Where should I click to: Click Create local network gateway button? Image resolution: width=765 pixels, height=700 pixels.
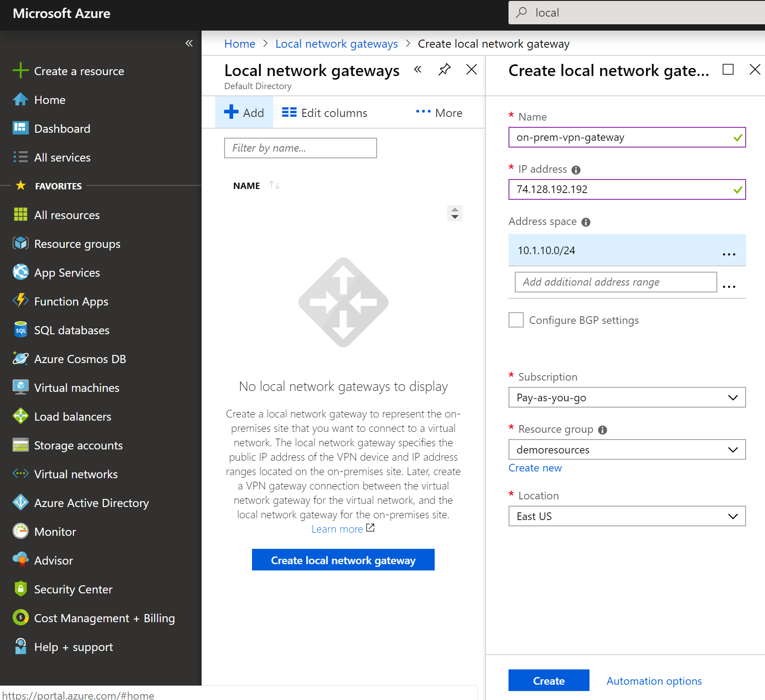click(343, 560)
